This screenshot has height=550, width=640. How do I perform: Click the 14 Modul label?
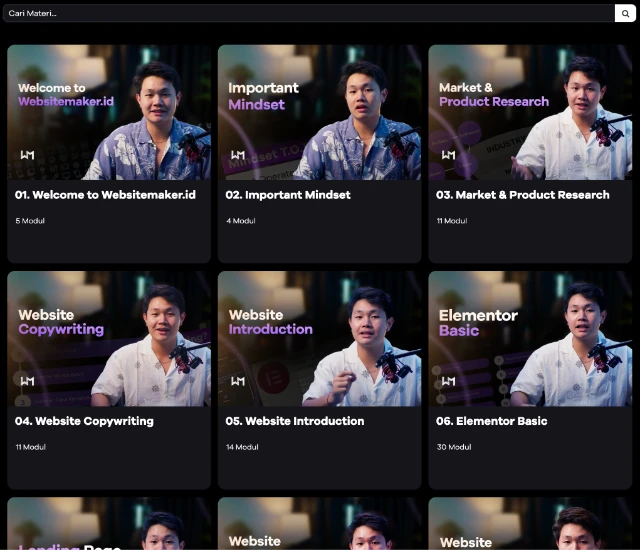point(242,447)
